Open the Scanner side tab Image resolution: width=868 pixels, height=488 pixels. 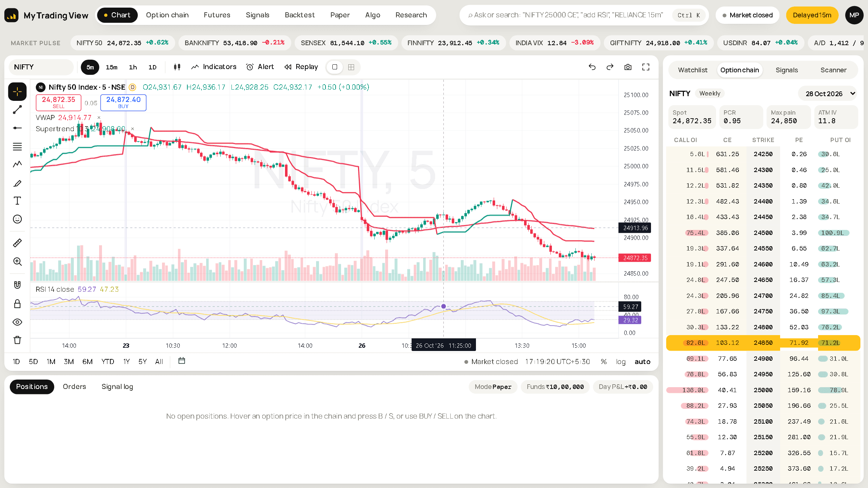click(x=833, y=70)
